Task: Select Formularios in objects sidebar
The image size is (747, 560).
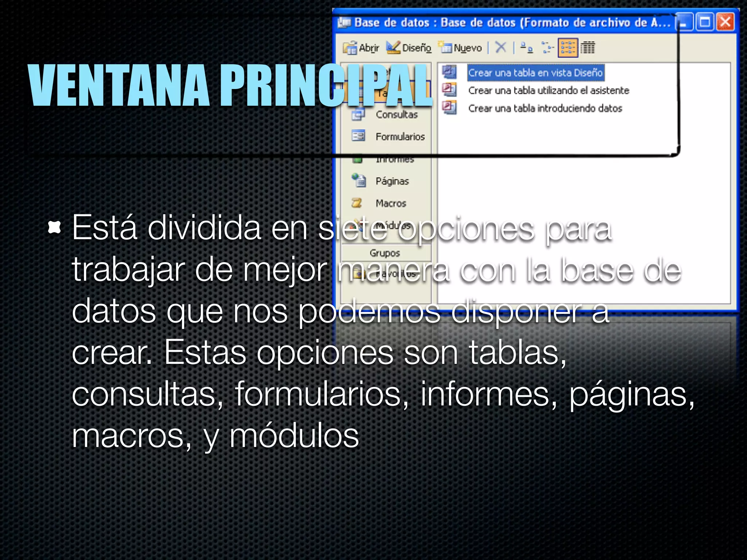Action: pyautogui.click(x=400, y=137)
